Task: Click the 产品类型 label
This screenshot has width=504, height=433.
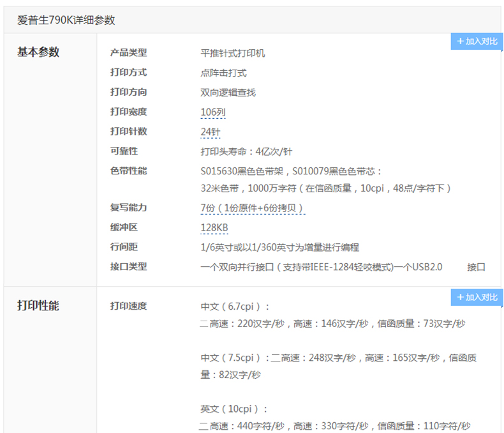Action: coord(128,53)
